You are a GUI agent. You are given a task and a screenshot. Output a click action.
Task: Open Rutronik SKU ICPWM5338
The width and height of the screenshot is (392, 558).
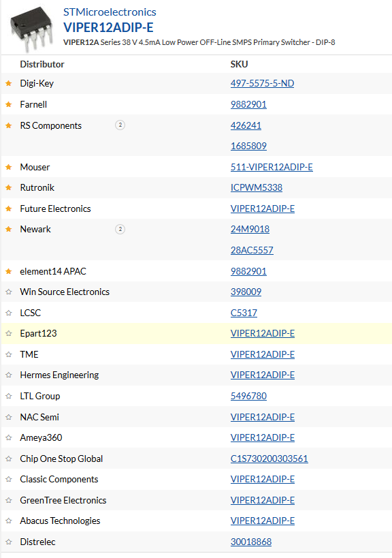pyautogui.click(x=257, y=187)
